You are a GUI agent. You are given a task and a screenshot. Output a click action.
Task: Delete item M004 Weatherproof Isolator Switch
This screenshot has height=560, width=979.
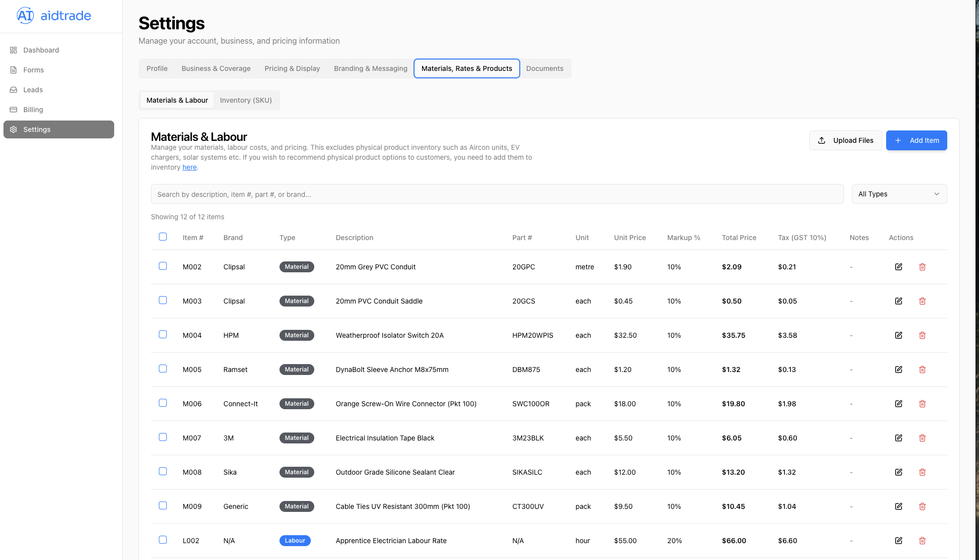[922, 335]
